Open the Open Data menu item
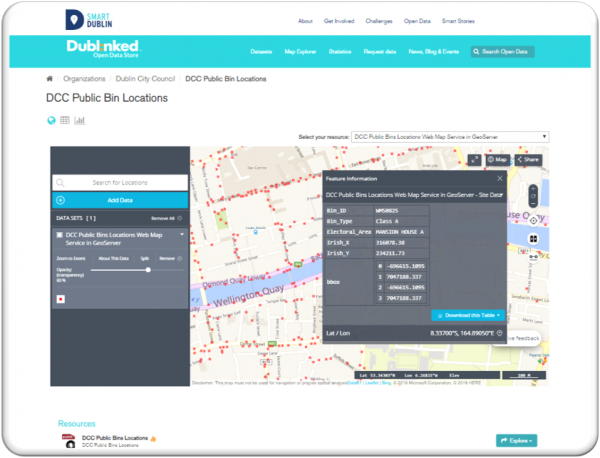 pos(417,21)
